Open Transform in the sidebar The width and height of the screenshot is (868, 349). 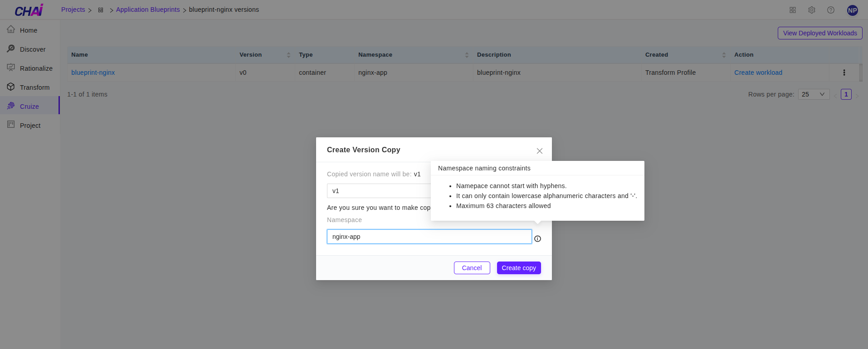tap(34, 87)
